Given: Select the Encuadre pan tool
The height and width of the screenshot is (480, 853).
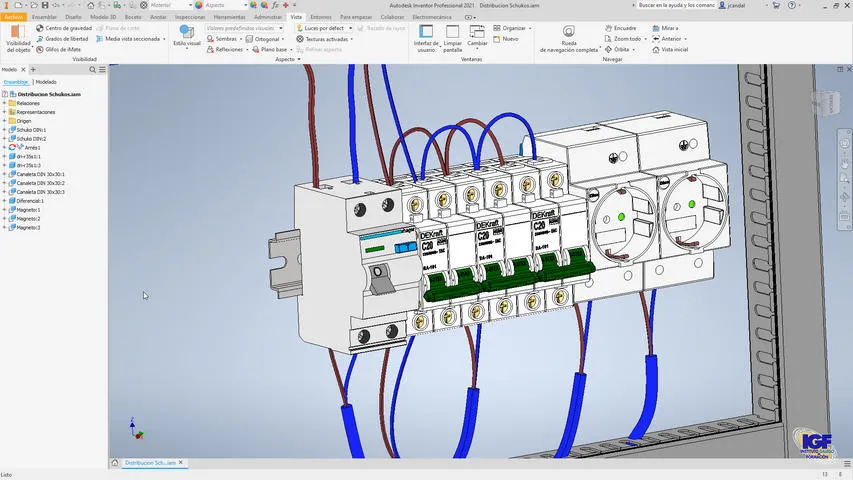Looking at the screenshot, I should coord(620,28).
